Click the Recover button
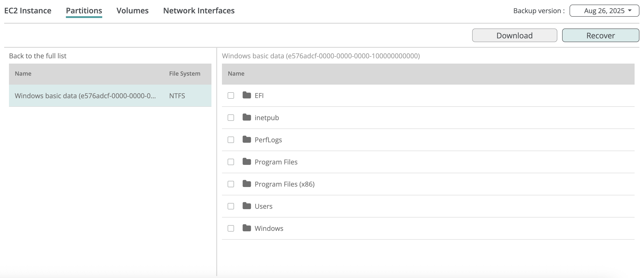Screen dimensions: 644x278 point(600,35)
